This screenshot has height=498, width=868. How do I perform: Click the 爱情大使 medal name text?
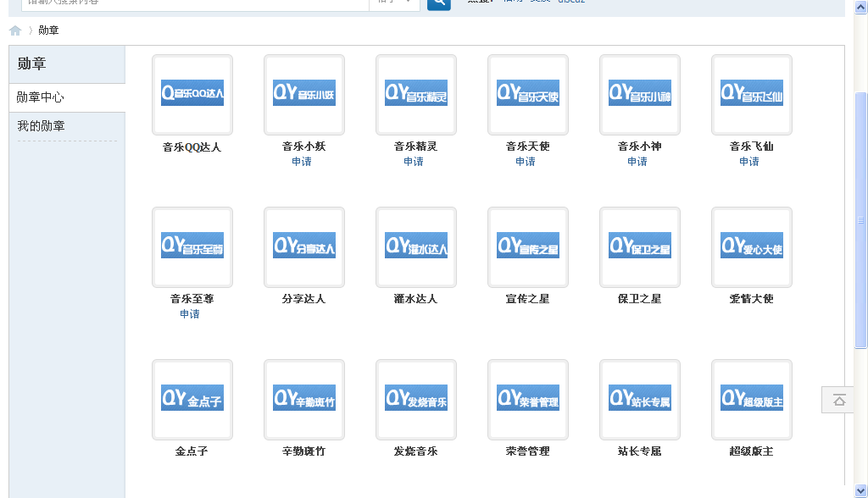coord(751,299)
